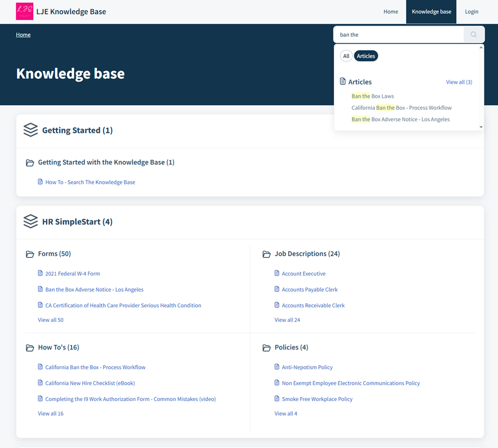Click folder icon beside Getting Started with the Knowledge Base

tap(30, 163)
